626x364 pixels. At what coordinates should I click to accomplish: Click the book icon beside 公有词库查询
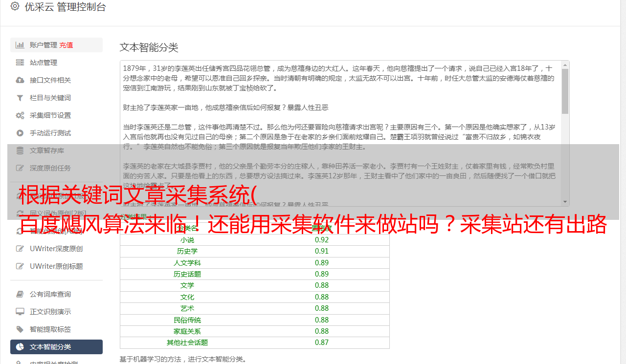pyautogui.click(x=20, y=294)
